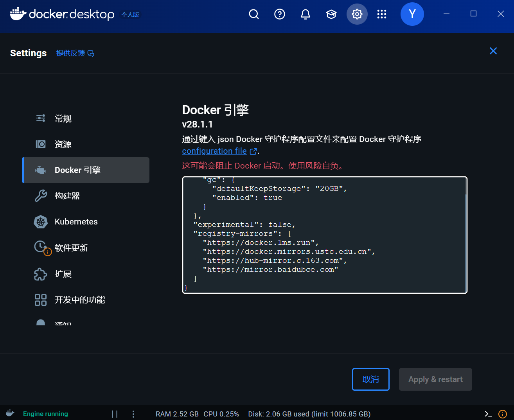Screen dimensions: 514x420
Task: Click inside the daemon JSON editor
Action: (325, 235)
